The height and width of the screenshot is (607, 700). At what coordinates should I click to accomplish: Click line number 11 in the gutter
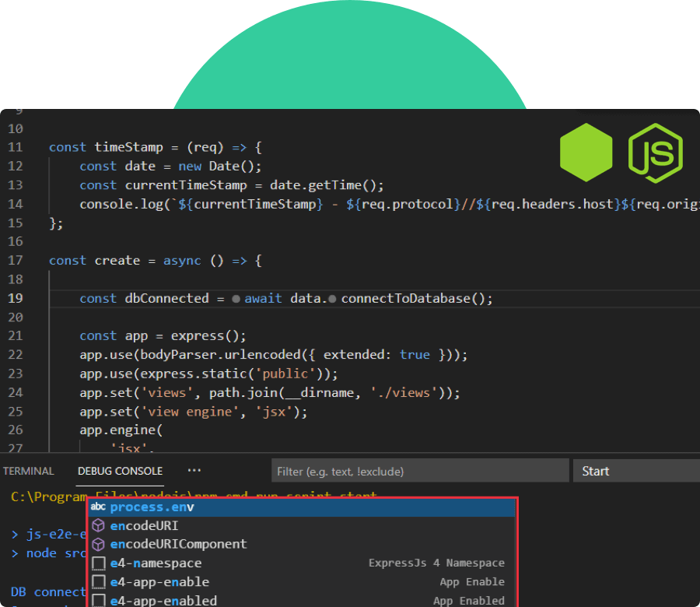(16, 147)
